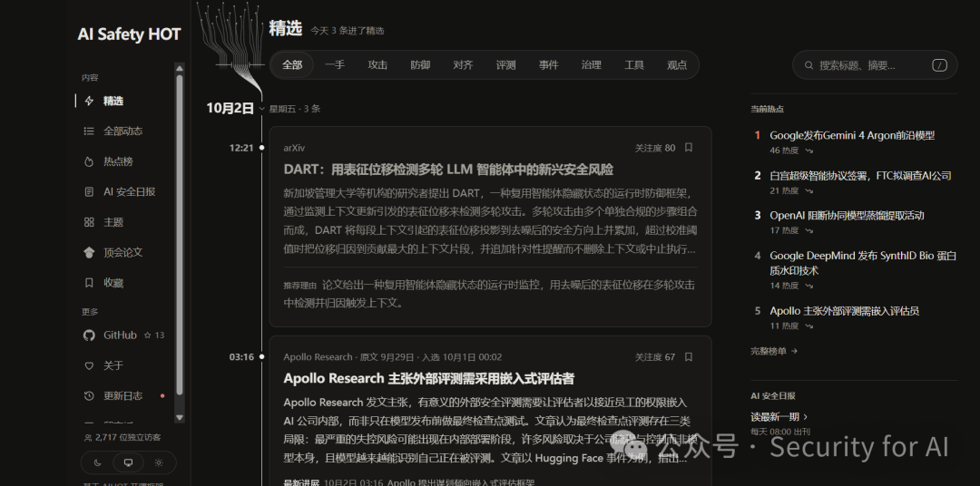980x486 pixels.
Task: Open Apollo Research 主张外部评测 article title
Action: 428,379
